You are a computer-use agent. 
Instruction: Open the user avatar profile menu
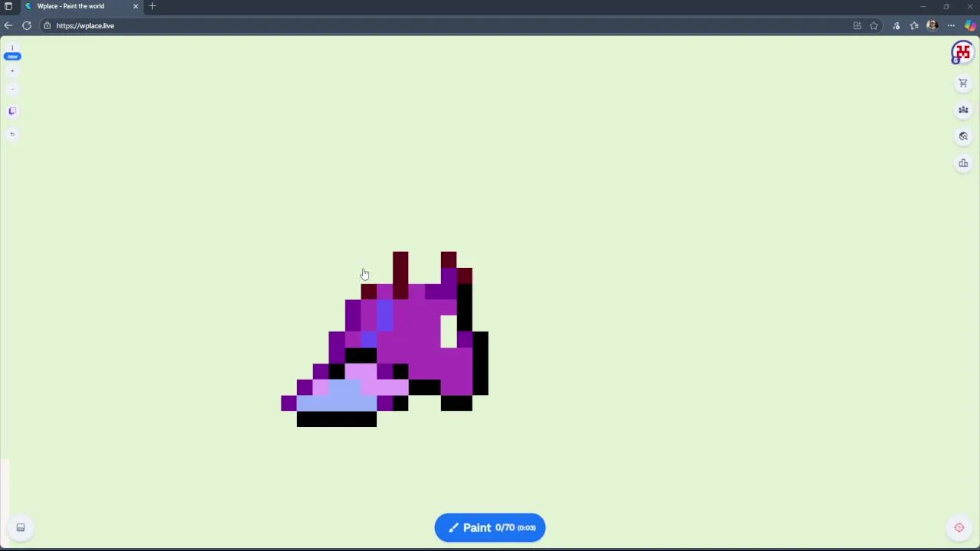point(962,53)
